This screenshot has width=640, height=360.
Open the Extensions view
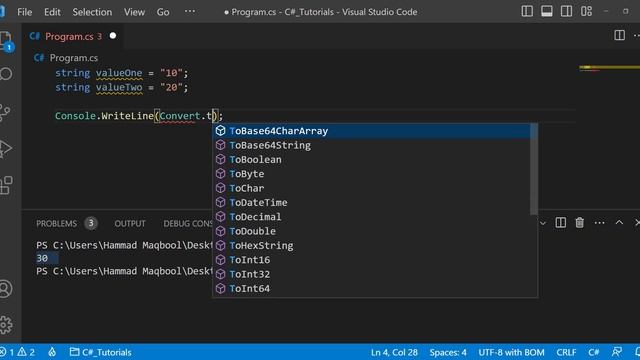click(6, 185)
